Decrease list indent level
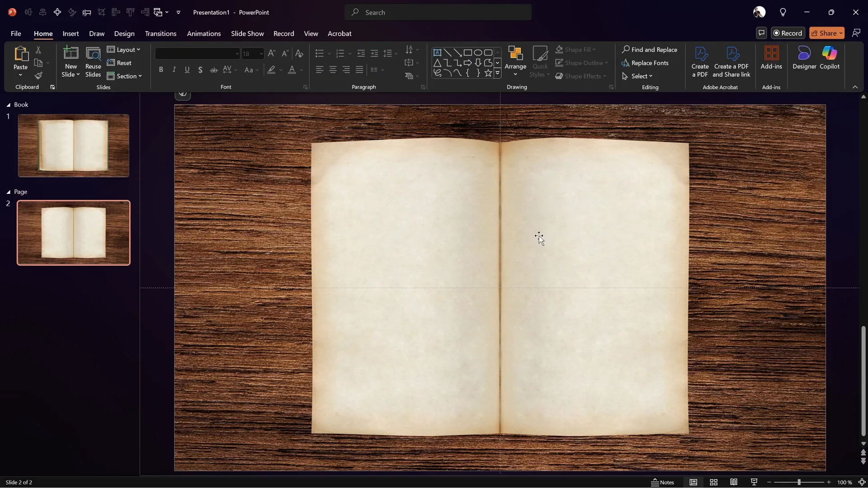This screenshot has width=868, height=488. pos(361,53)
